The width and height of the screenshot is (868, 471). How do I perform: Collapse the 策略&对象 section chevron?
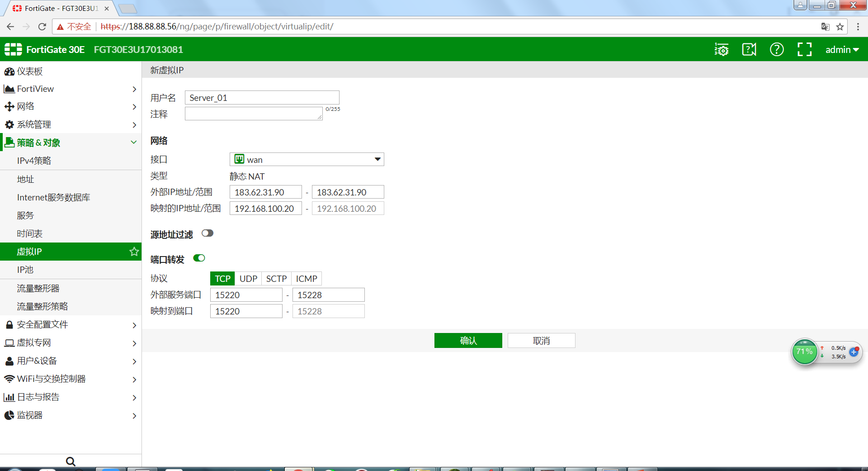134,142
